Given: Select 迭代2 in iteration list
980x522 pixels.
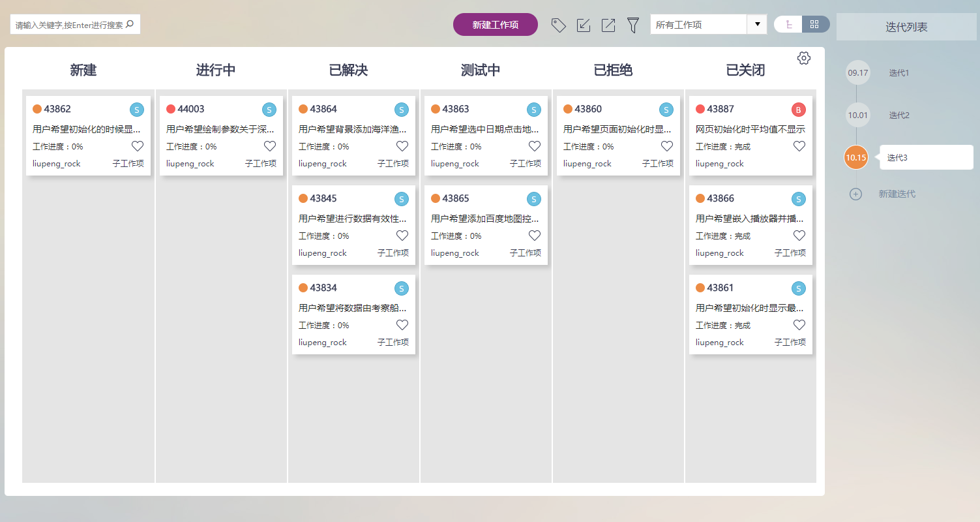Looking at the screenshot, I should coord(898,115).
